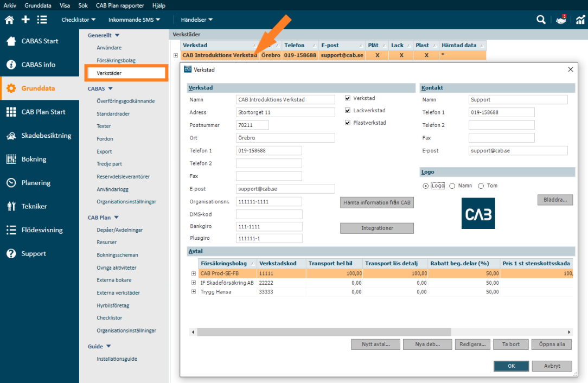588x383 pixels.
Task: Expand the IF Skadeförsäkring AB row
Action: click(194, 283)
